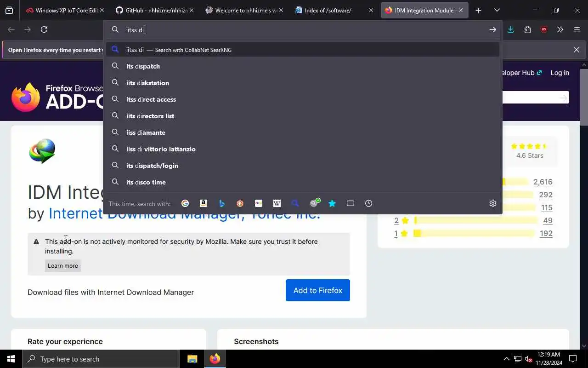Open the Windows Start menu
The width and height of the screenshot is (588, 368).
pyautogui.click(x=11, y=359)
